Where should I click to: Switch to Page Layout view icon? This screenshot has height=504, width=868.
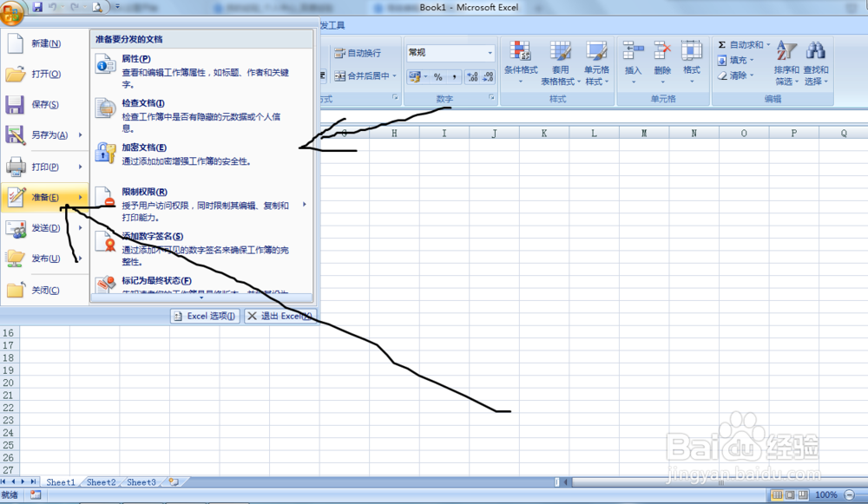pos(790,495)
